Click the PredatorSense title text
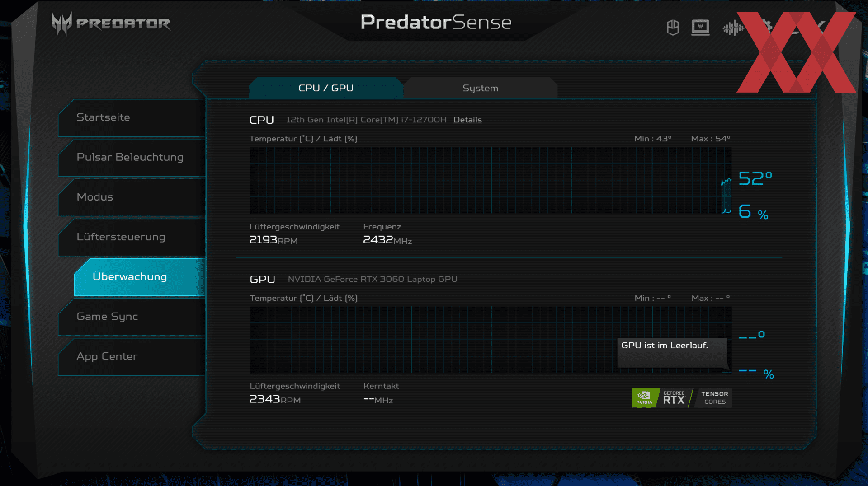Screen dimensions: 868x486 pyautogui.click(x=436, y=22)
